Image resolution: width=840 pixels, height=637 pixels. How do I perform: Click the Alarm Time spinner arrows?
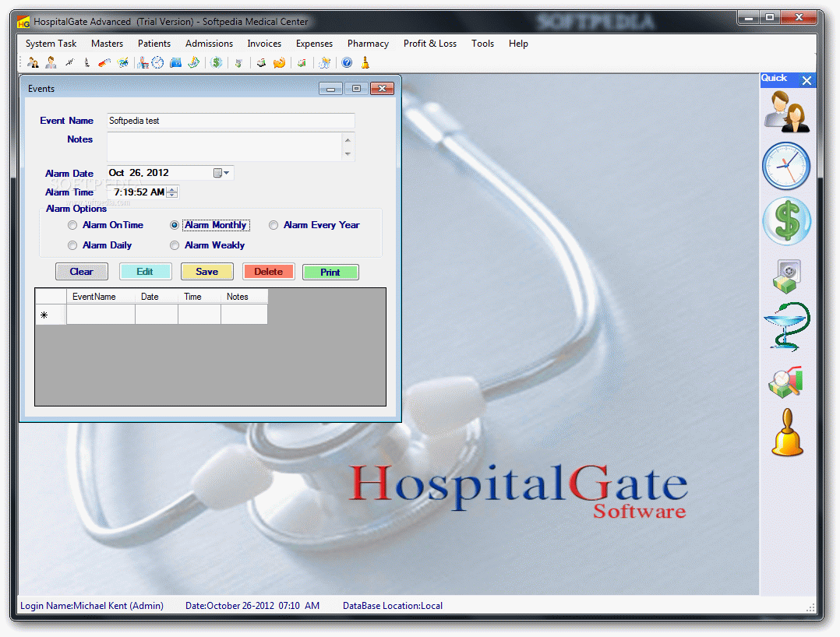point(172,192)
